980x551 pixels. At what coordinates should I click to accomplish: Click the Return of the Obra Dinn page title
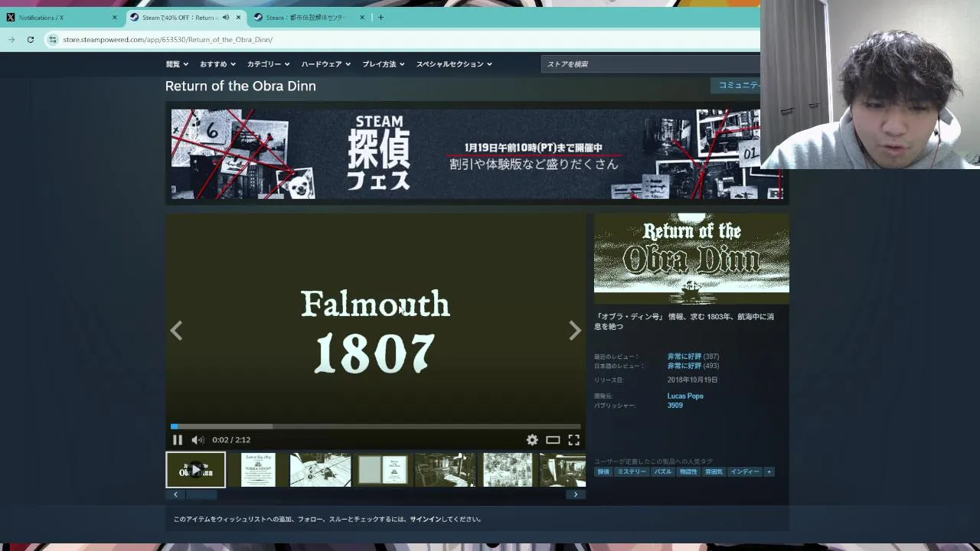click(x=240, y=86)
